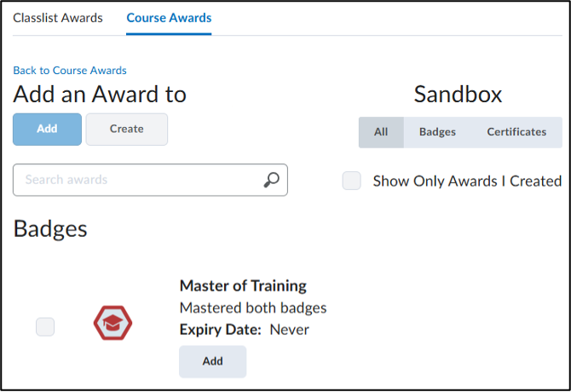The width and height of the screenshot is (571, 392).
Task: Click the Create button
Action: [x=127, y=129]
